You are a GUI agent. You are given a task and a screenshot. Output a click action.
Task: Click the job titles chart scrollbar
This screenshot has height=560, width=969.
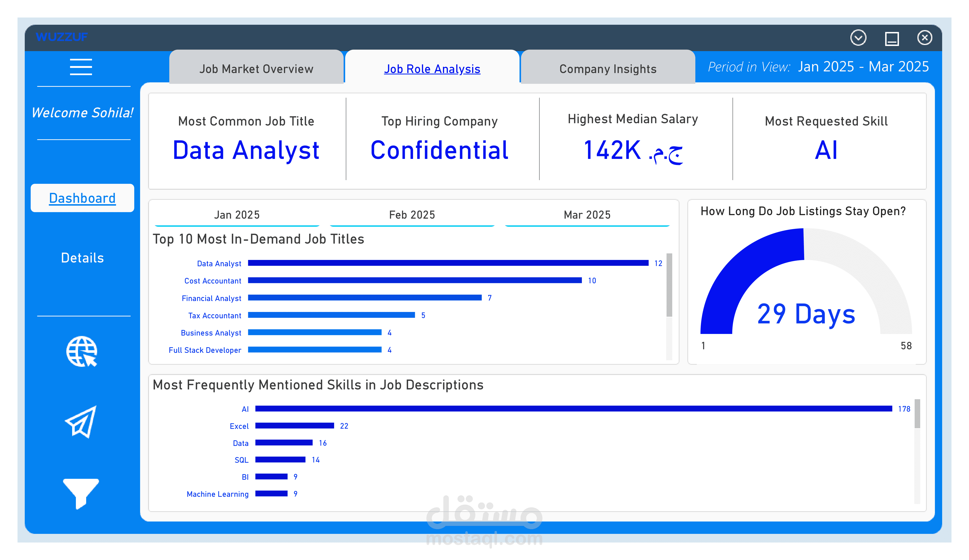[669, 285]
